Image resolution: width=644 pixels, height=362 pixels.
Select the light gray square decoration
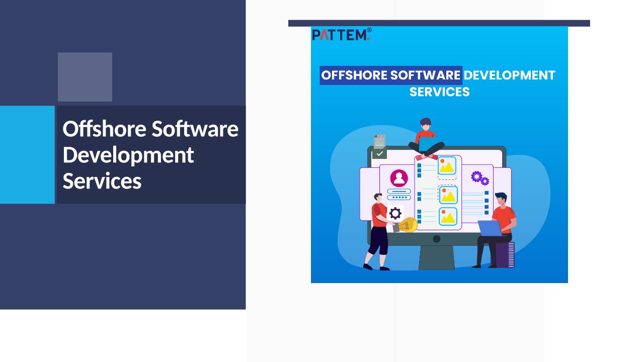pyautogui.click(x=85, y=77)
